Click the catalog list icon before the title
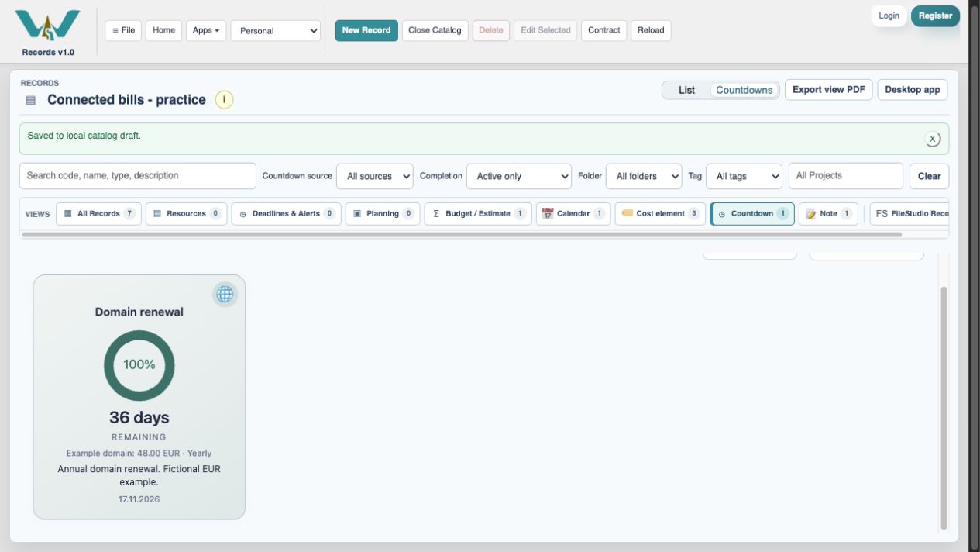This screenshot has height=552, width=980. (31, 101)
